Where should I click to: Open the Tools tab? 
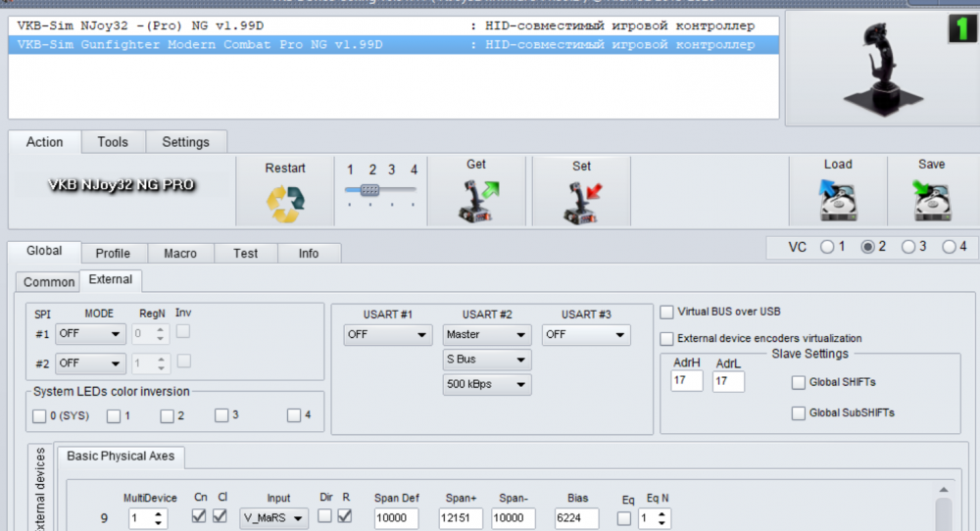click(113, 142)
